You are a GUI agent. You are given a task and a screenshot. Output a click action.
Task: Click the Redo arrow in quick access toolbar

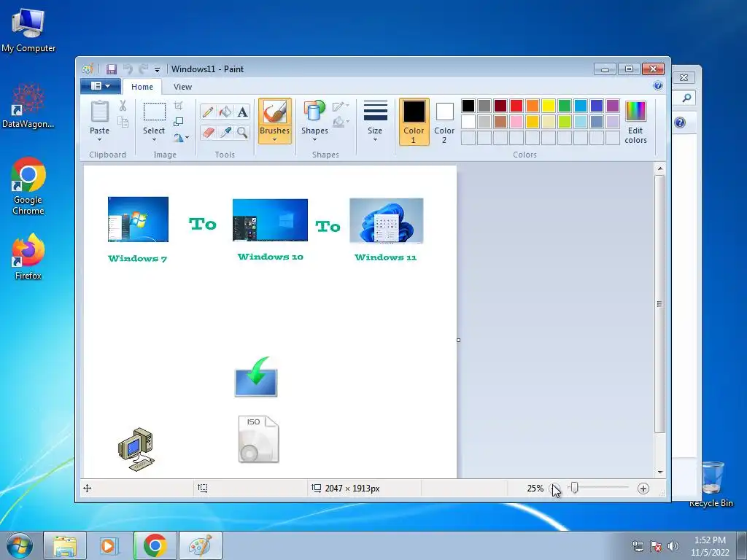(x=144, y=69)
